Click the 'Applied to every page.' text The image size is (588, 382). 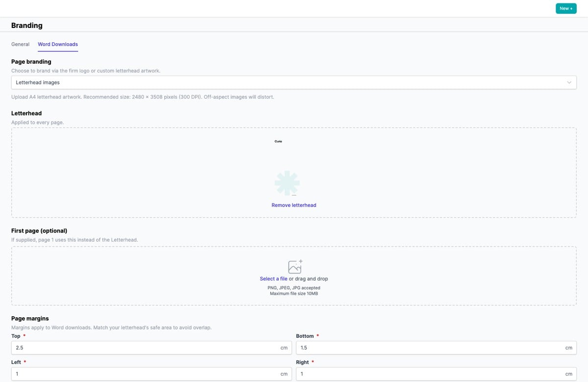click(x=38, y=122)
